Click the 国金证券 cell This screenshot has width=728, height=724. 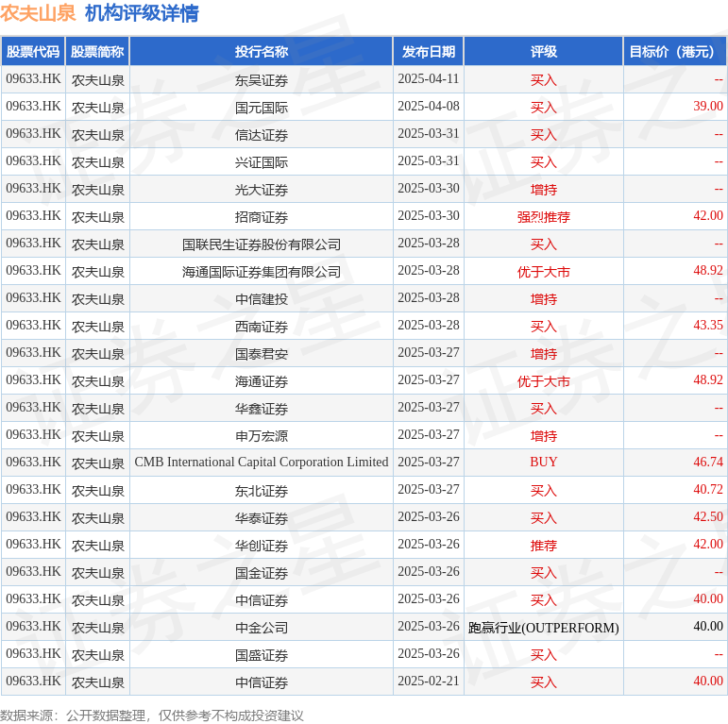pos(262,573)
